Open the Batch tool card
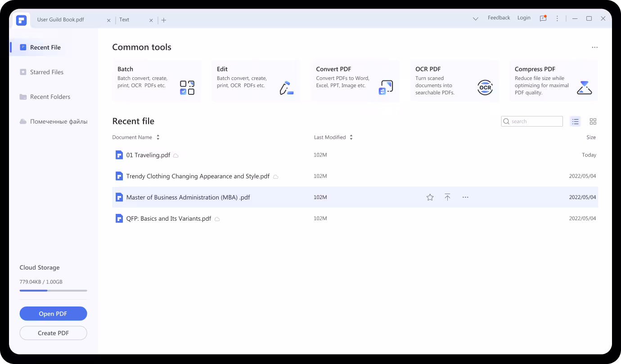The height and width of the screenshot is (364, 621). coord(157,81)
